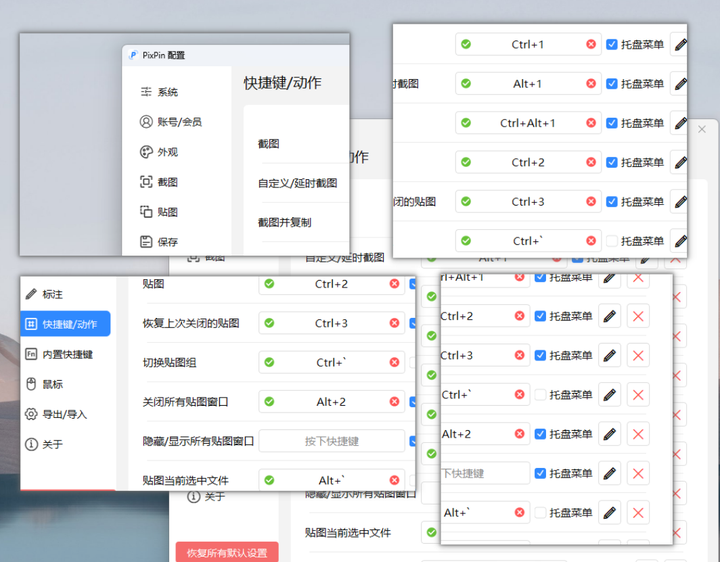Open 系统 in the PixPin 配置 pinned image
Viewport: 720px width, 562px height.
[159, 92]
